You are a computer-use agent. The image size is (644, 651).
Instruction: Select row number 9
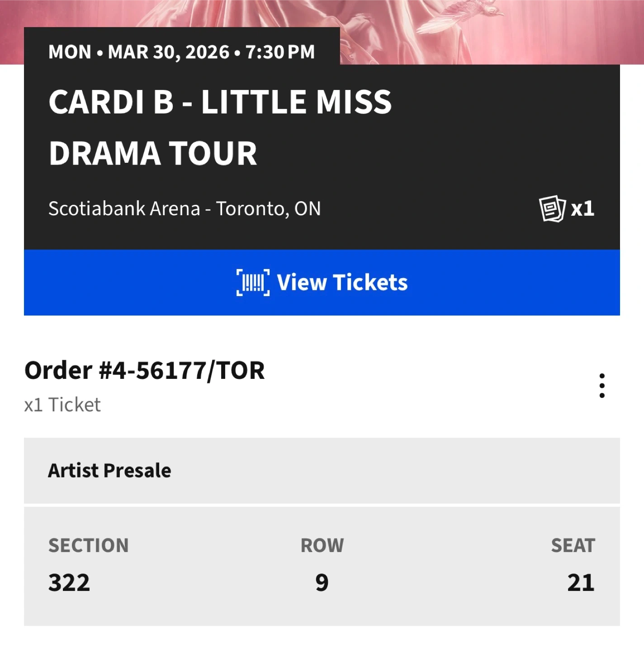pos(322,582)
